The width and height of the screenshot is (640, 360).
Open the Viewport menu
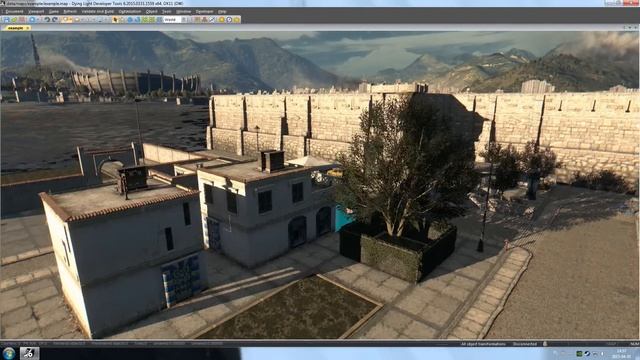(x=36, y=11)
